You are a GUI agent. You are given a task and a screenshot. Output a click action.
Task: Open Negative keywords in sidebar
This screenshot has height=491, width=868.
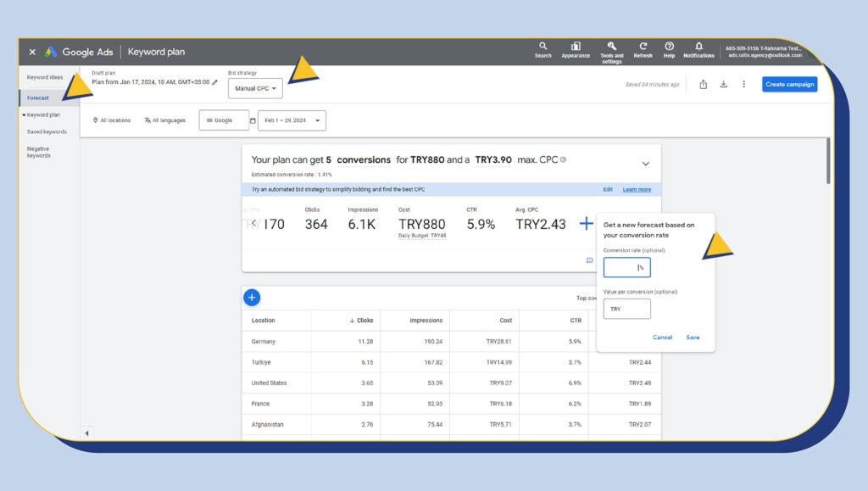[39, 153]
